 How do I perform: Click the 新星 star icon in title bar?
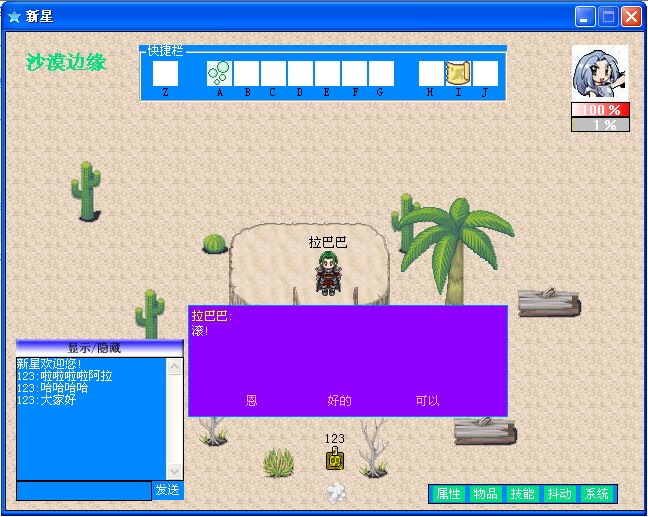14,17
